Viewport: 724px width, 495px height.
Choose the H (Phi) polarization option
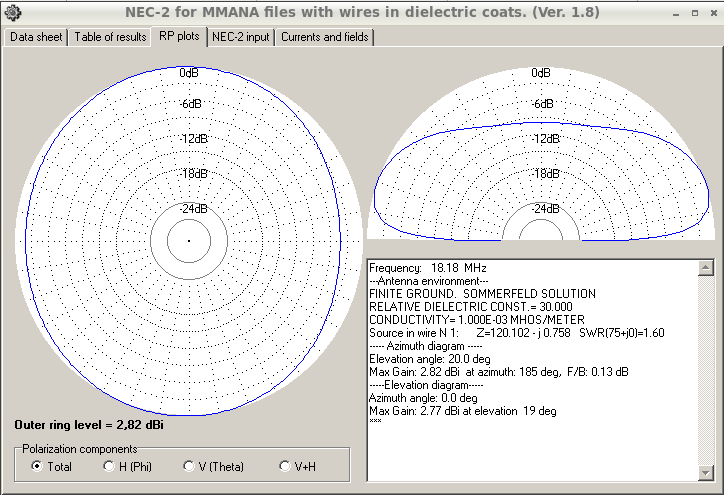(x=110, y=466)
